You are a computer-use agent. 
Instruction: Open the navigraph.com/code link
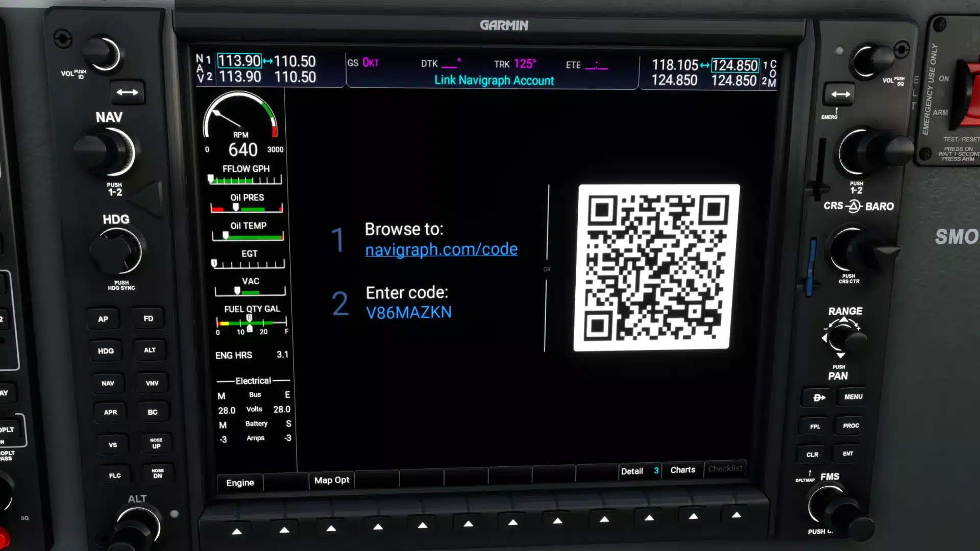click(441, 249)
